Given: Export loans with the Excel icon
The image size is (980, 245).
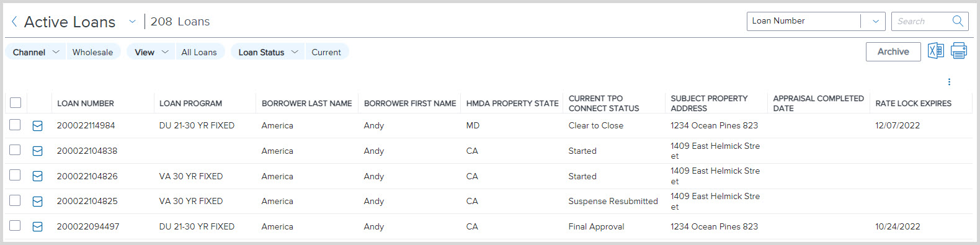Looking at the screenshot, I should (935, 51).
